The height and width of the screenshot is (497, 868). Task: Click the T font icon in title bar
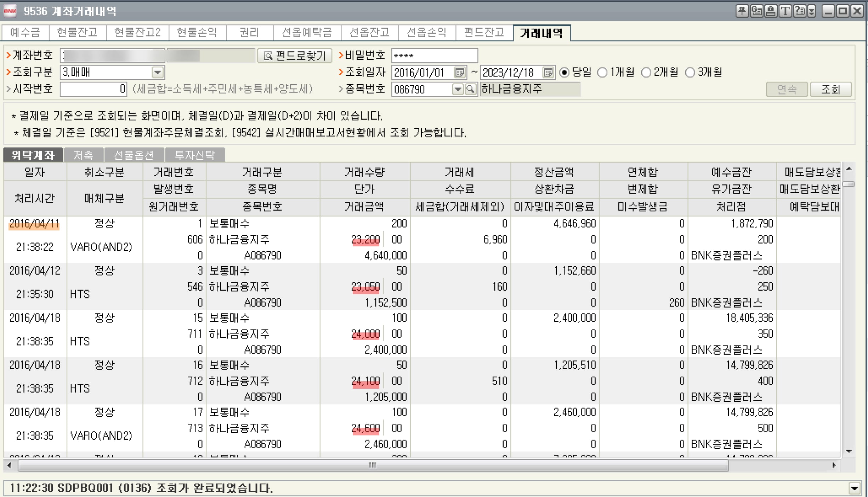[x=785, y=11]
